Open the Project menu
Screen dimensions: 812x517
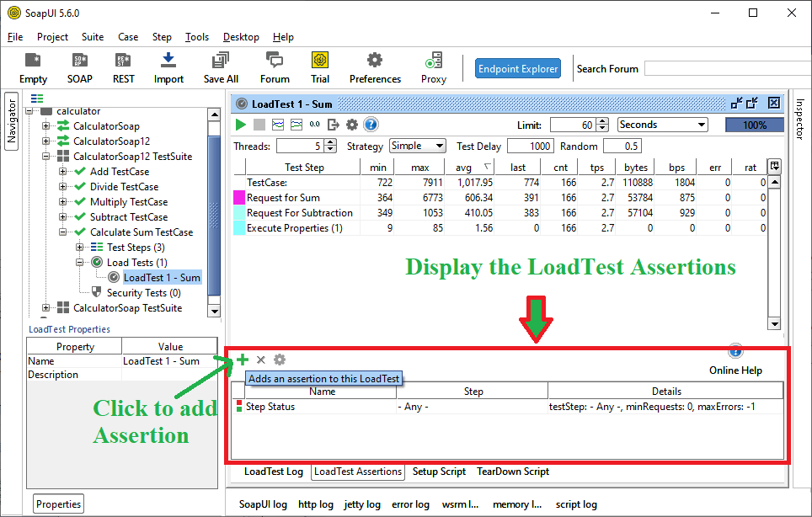52,37
